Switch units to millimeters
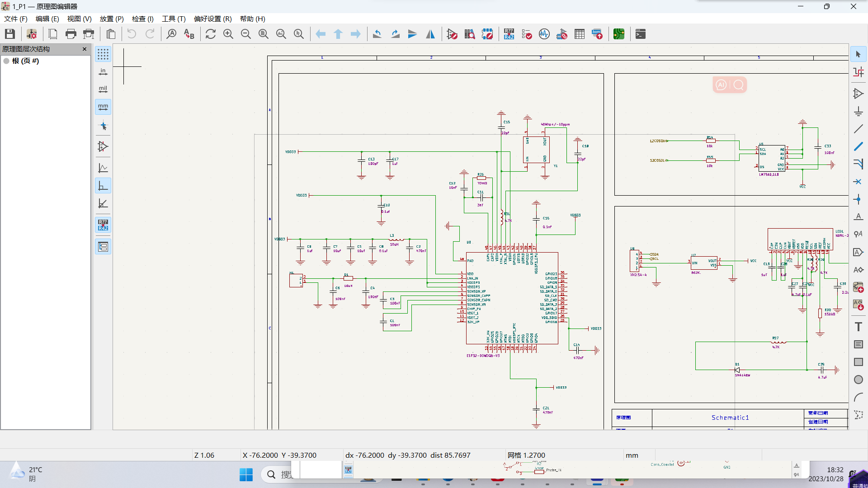 (x=103, y=107)
